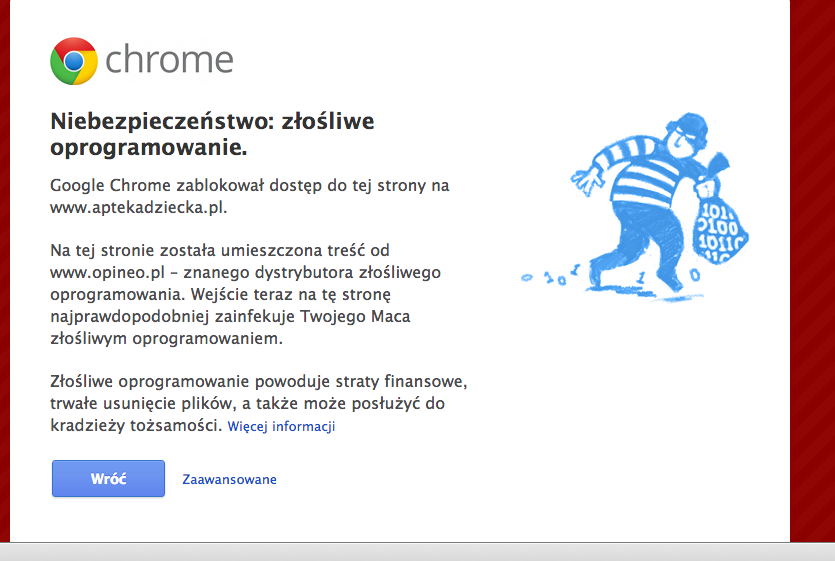Click the line 'Złośliwe oprogramowanie powoduje straty finansowe,'
The image size is (835, 561).
point(258,381)
